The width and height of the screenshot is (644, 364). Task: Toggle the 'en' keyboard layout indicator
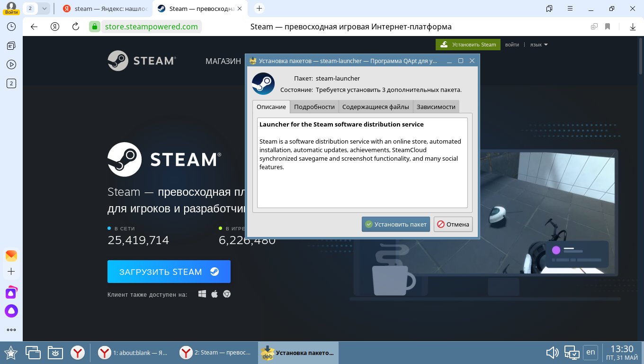click(590, 352)
